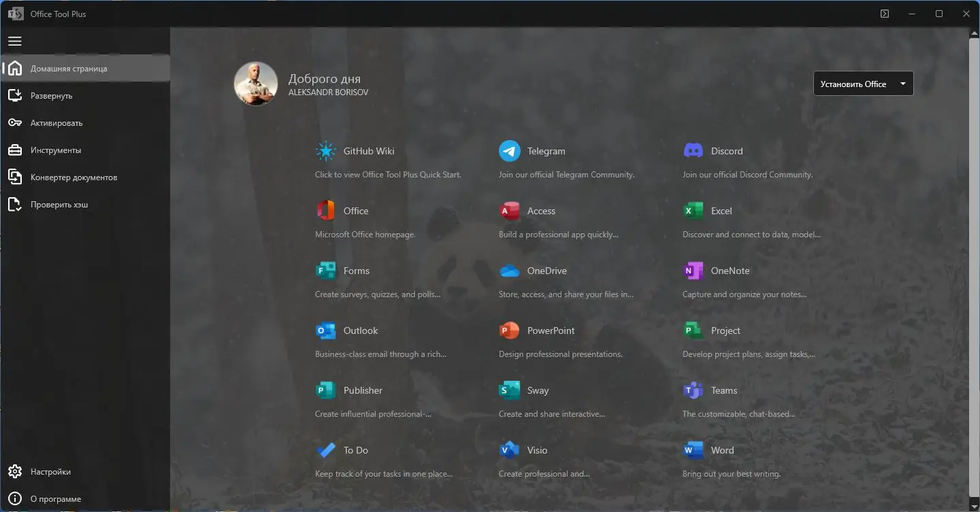Click the Microsoft Office logo icon

[326, 211]
